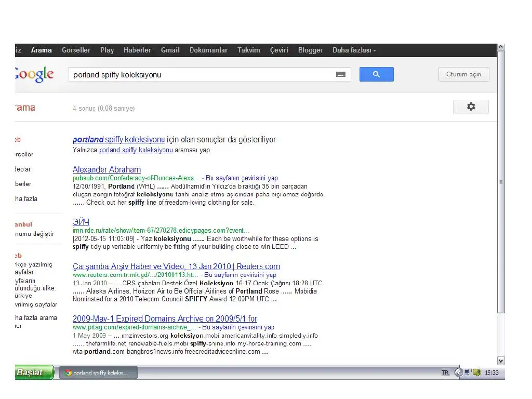532x399 pixels.
Task: Click the pubsub.com green URL text
Action: [x=136, y=178]
